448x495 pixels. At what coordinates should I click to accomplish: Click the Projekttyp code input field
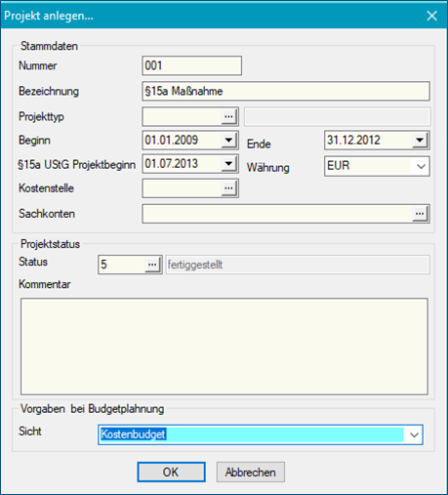point(183,116)
